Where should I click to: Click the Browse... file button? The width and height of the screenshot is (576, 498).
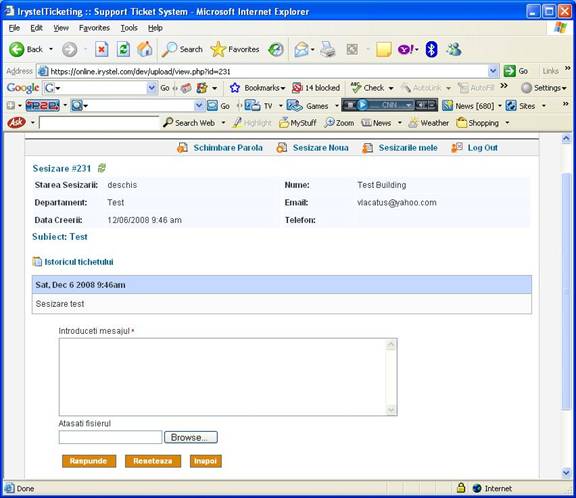point(191,437)
